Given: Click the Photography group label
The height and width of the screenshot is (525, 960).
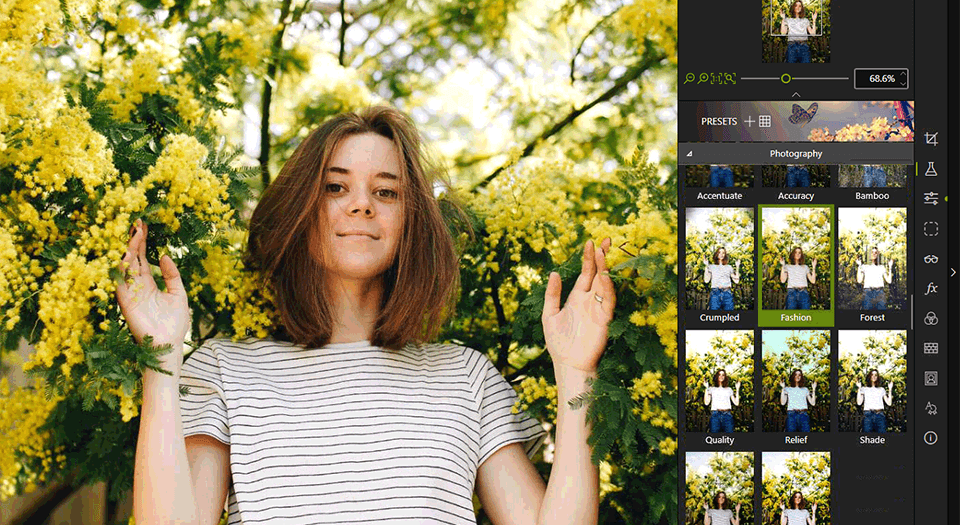Looking at the screenshot, I should coord(796,154).
